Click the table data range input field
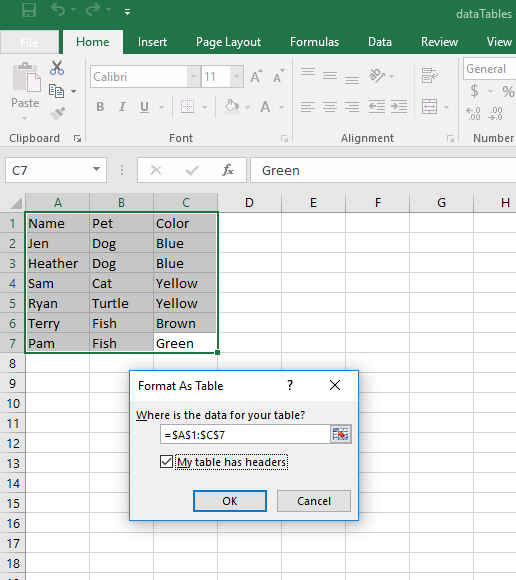The width and height of the screenshot is (516, 580). [245, 434]
